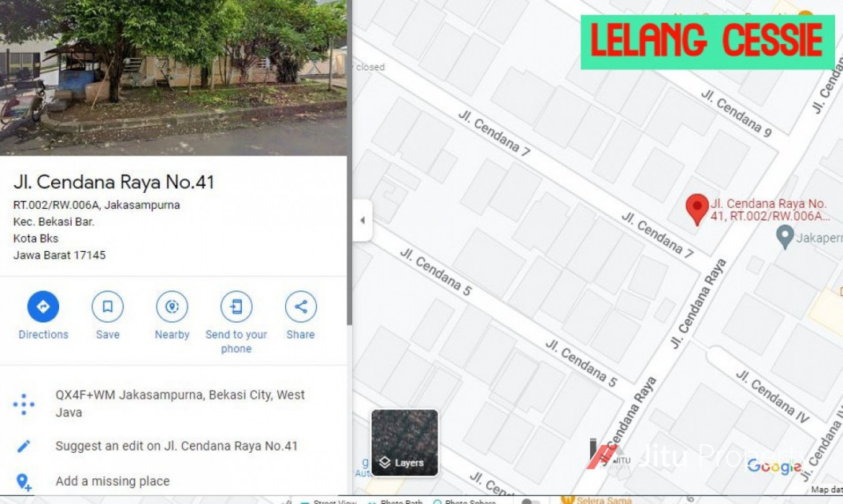Click the Share icon

point(300,306)
